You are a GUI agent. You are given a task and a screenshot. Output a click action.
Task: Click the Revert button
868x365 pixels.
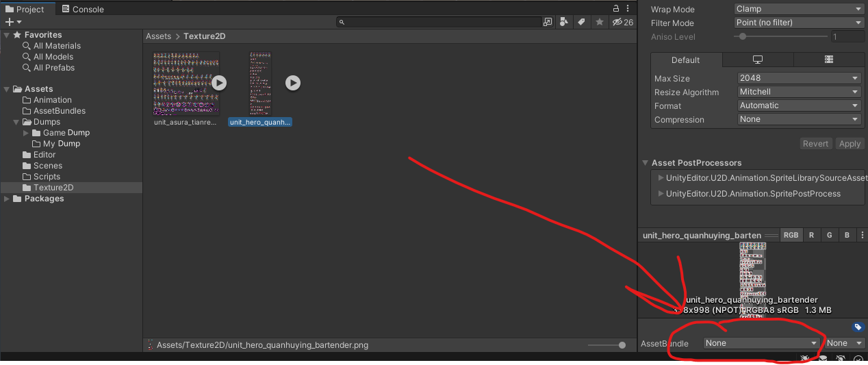pos(815,144)
